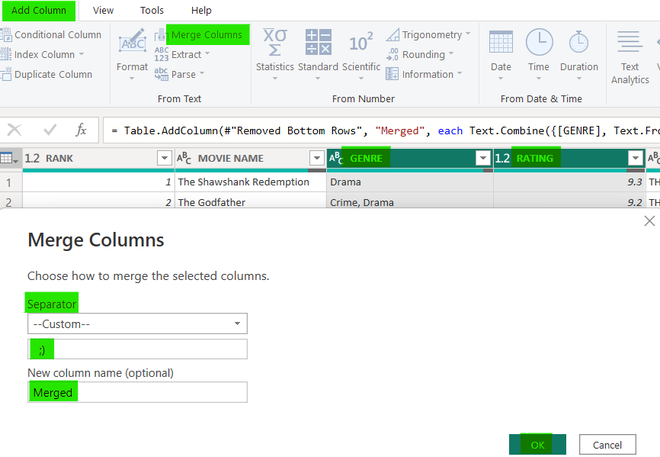Image resolution: width=660 pixels, height=457 pixels.
Task: Click Cancel in Merge Columns dialog
Action: [x=607, y=445]
